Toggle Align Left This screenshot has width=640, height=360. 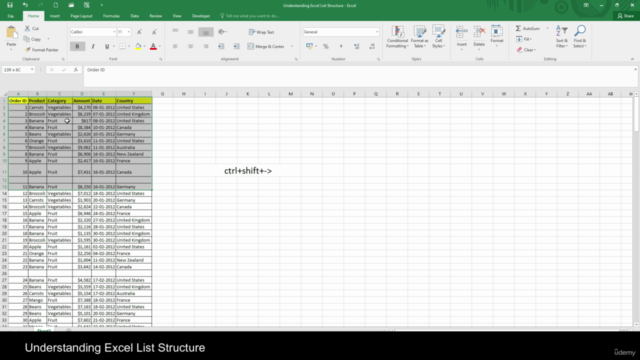[175, 47]
